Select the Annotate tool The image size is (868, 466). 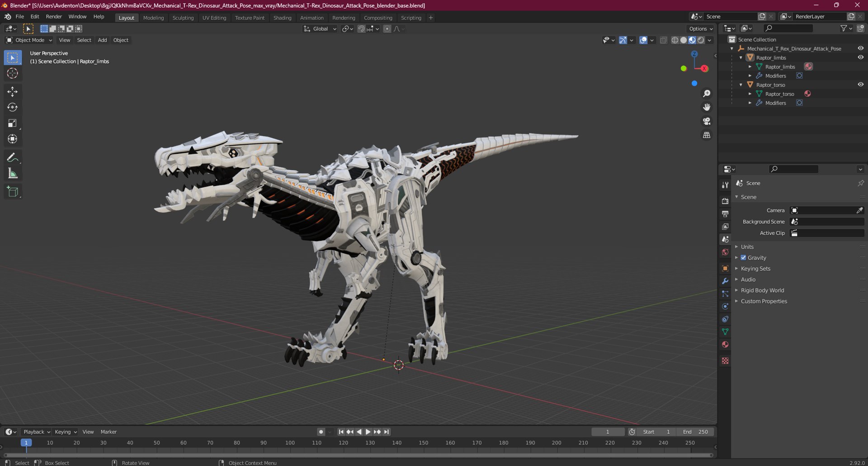pyautogui.click(x=12, y=157)
